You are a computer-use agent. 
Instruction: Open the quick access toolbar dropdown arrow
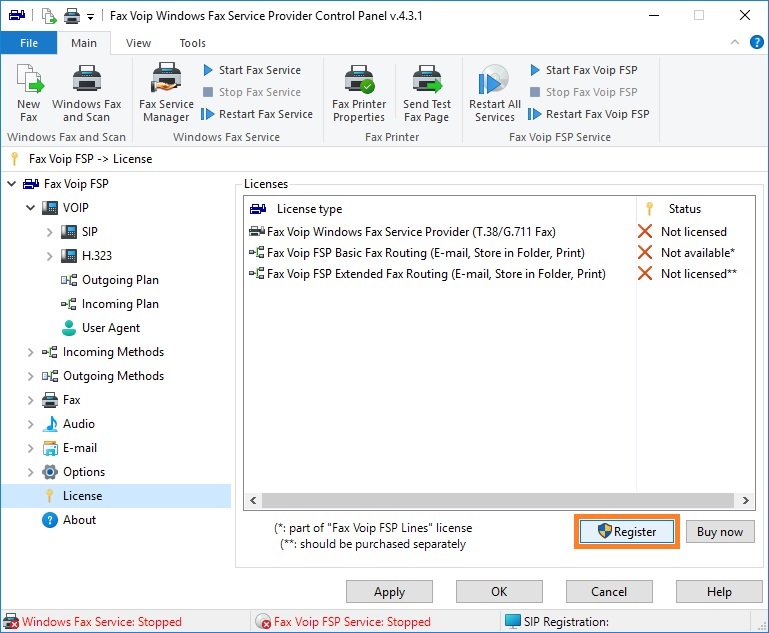90,17
